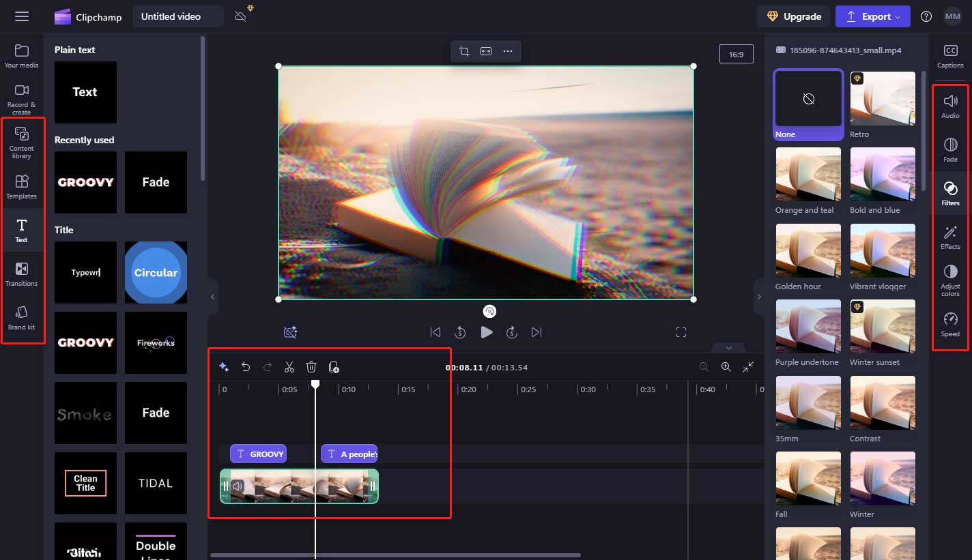Select the Text tab in sidebar
The image size is (972, 560).
point(21,231)
